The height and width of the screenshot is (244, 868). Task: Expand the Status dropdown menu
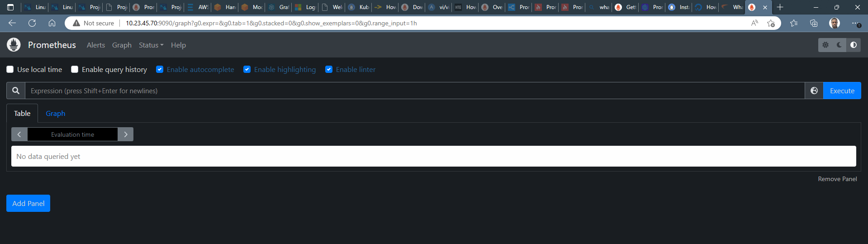151,45
